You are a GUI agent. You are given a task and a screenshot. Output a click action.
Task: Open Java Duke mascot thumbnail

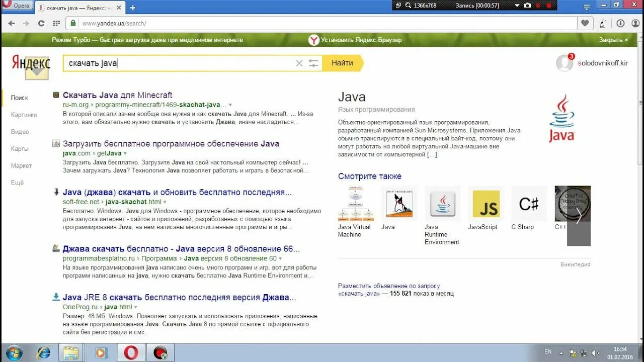(399, 204)
